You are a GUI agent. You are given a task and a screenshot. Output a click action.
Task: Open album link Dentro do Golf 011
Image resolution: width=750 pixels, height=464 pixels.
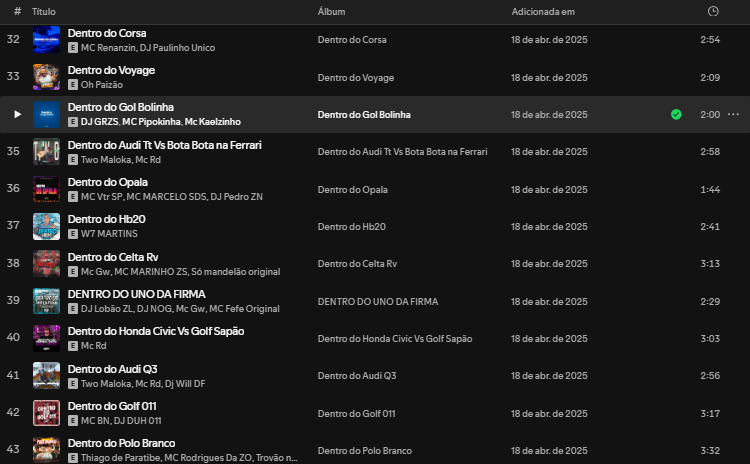coord(356,414)
